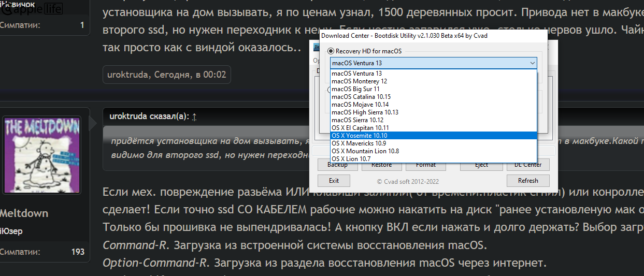Click the '© Cvad soft 2012-2022' text
This screenshot has height=276, width=644.
click(x=408, y=181)
